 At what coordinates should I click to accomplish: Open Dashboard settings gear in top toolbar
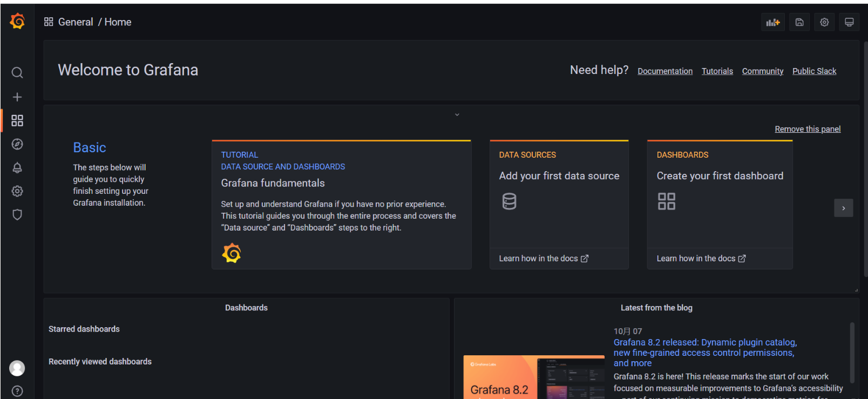coord(824,22)
